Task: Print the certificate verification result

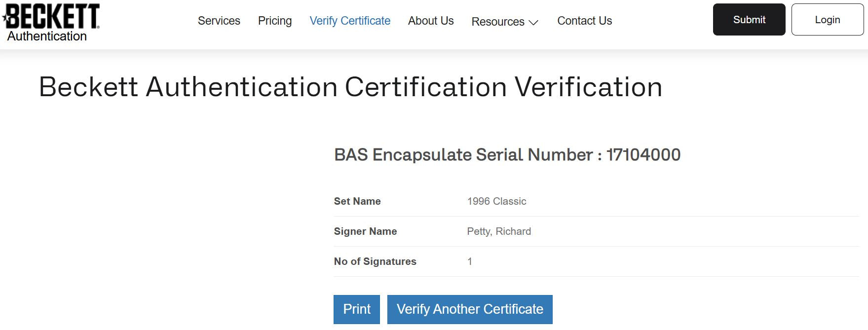Action: coord(357,309)
